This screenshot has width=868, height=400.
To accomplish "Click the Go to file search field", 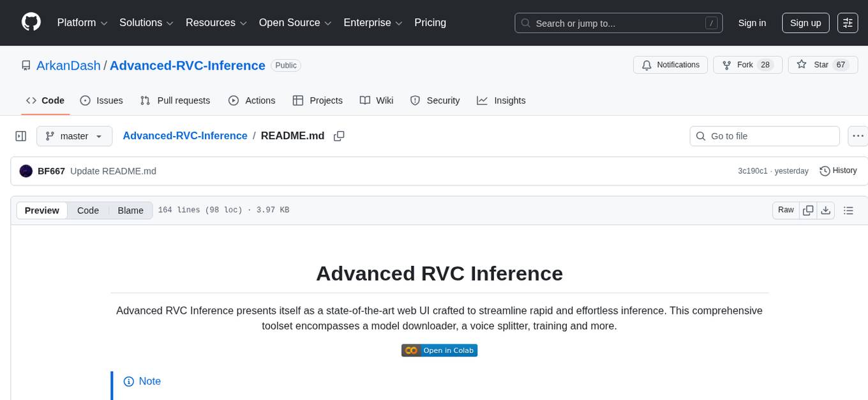I will point(764,135).
